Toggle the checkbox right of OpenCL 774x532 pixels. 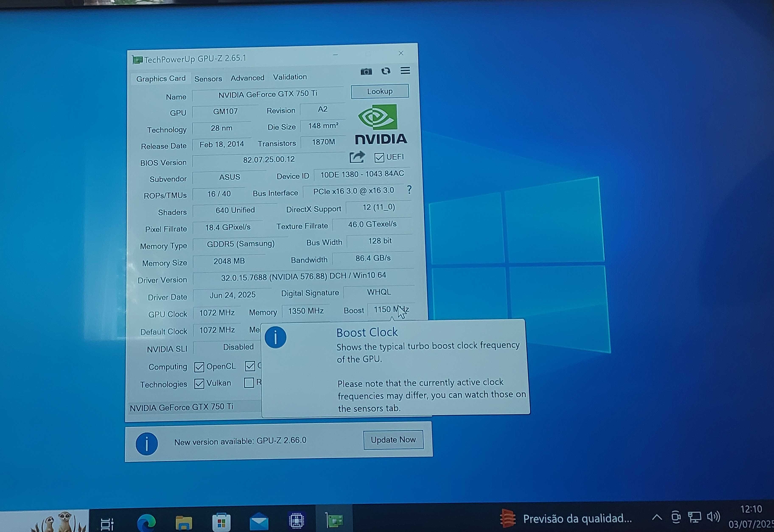[x=250, y=366]
